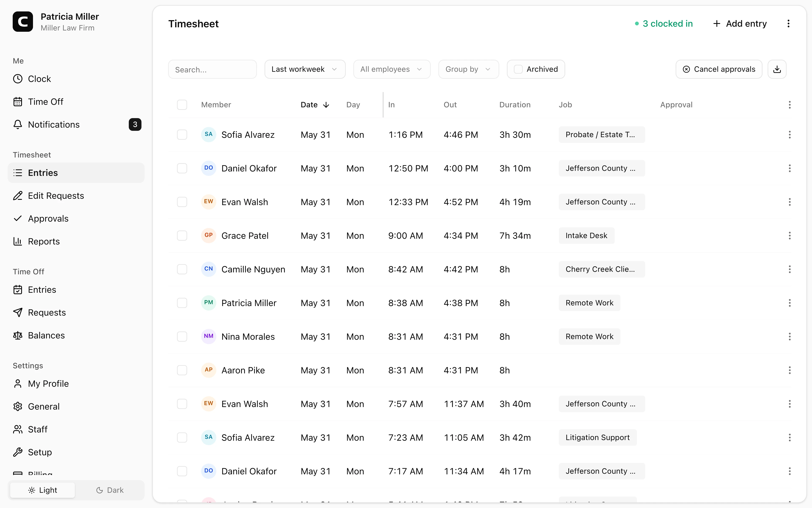The image size is (812, 508).
Task: Click the Miller Law Firm account name
Action: pyautogui.click(x=67, y=28)
